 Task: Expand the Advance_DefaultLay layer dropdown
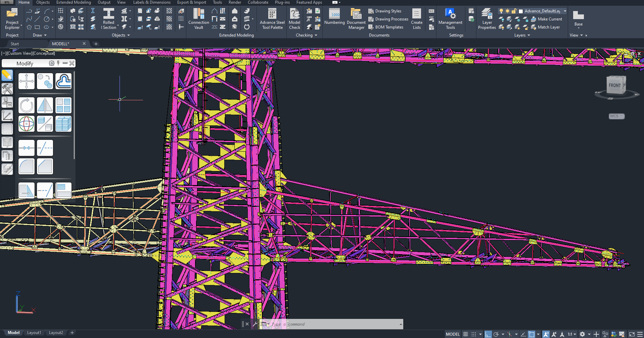[565, 11]
